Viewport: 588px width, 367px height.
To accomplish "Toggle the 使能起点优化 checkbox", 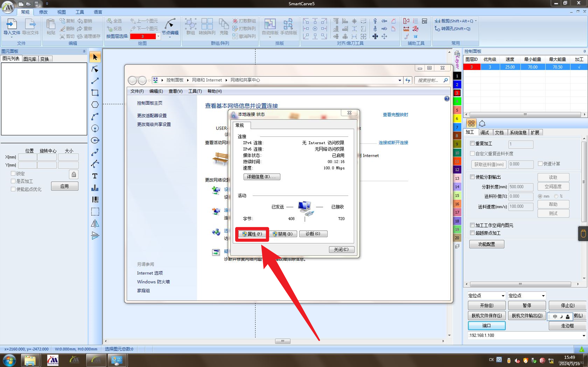I will pos(13,189).
